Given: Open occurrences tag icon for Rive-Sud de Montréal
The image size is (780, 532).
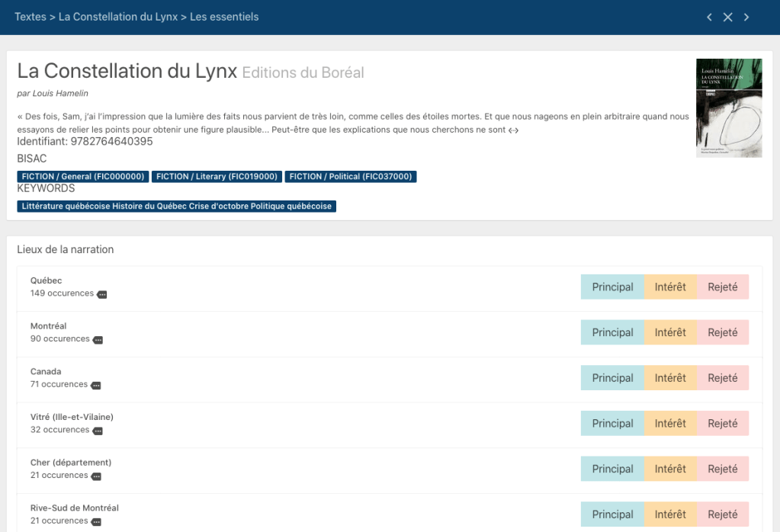Looking at the screenshot, I should coord(95,522).
